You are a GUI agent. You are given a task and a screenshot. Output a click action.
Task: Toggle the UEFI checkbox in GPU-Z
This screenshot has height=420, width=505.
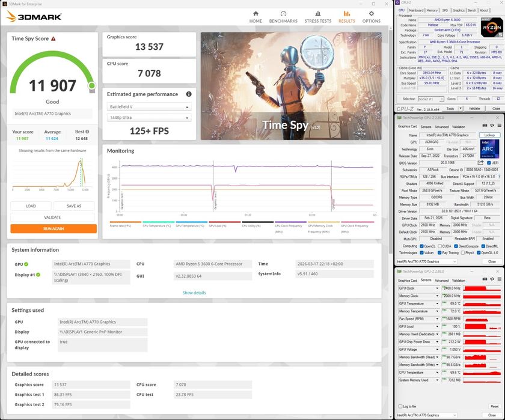[488, 163]
